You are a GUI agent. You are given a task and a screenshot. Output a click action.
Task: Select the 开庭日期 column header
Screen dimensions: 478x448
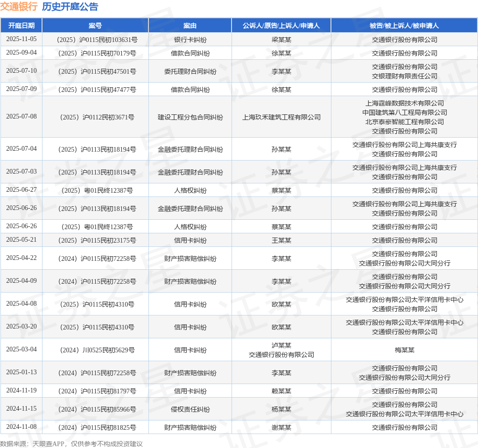click(21, 26)
